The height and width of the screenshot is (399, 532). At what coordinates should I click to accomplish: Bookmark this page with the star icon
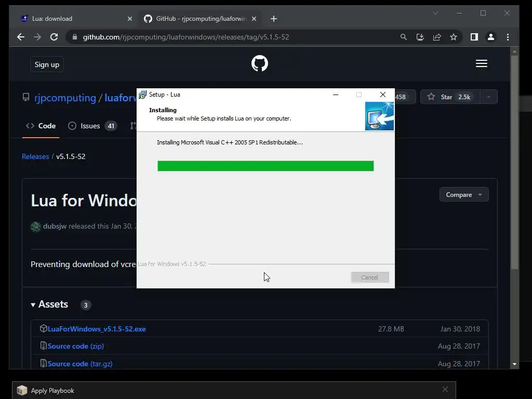coord(454,37)
